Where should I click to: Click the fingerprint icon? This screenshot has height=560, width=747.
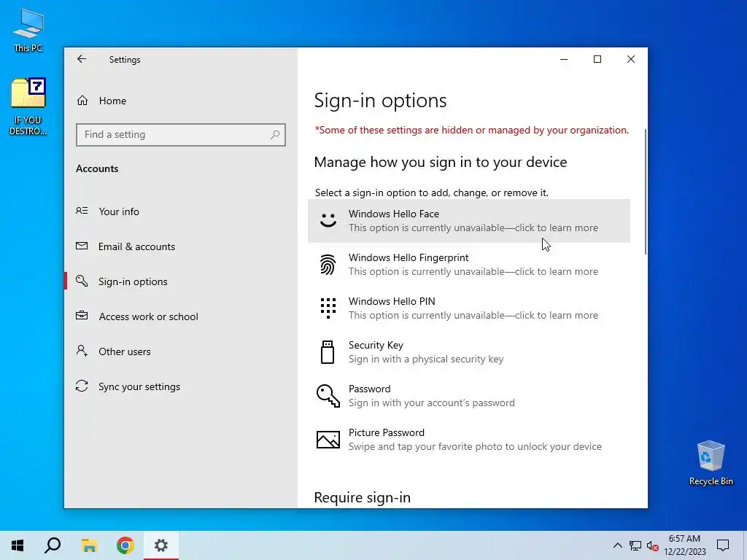[328, 265]
